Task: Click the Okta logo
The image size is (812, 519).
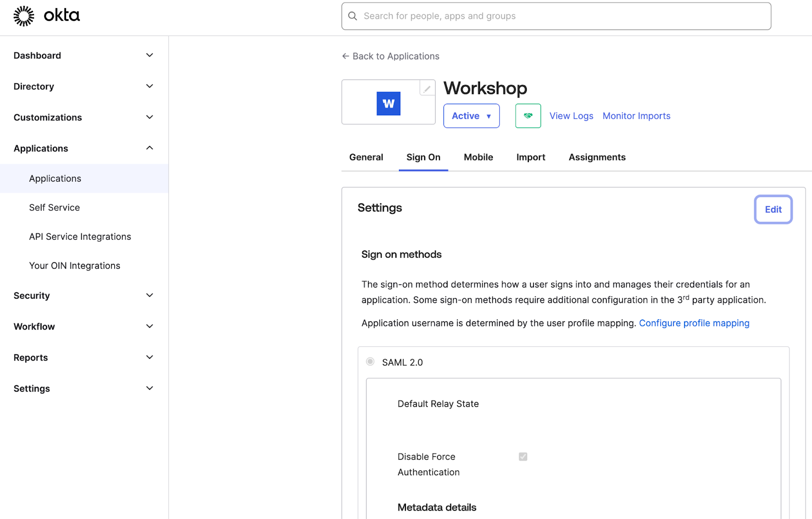Action: pyautogui.click(x=47, y=16)
